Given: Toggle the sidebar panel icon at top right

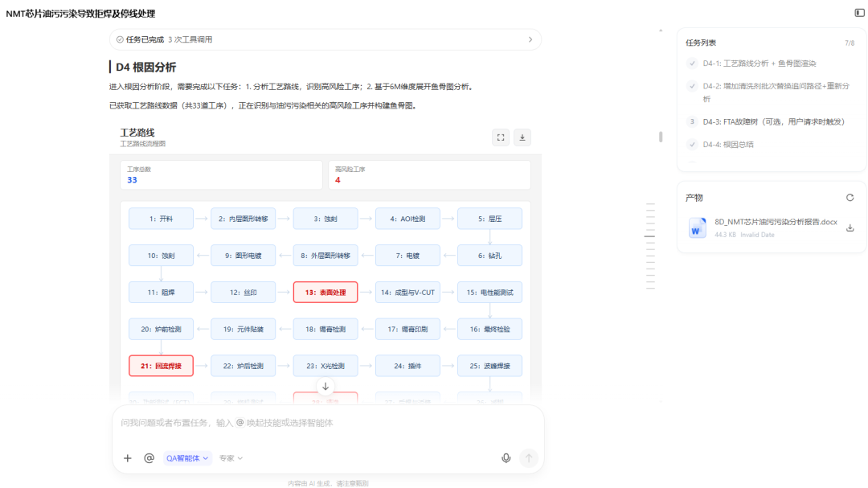Looking at the screenshot, I should [x=859, y=13].
